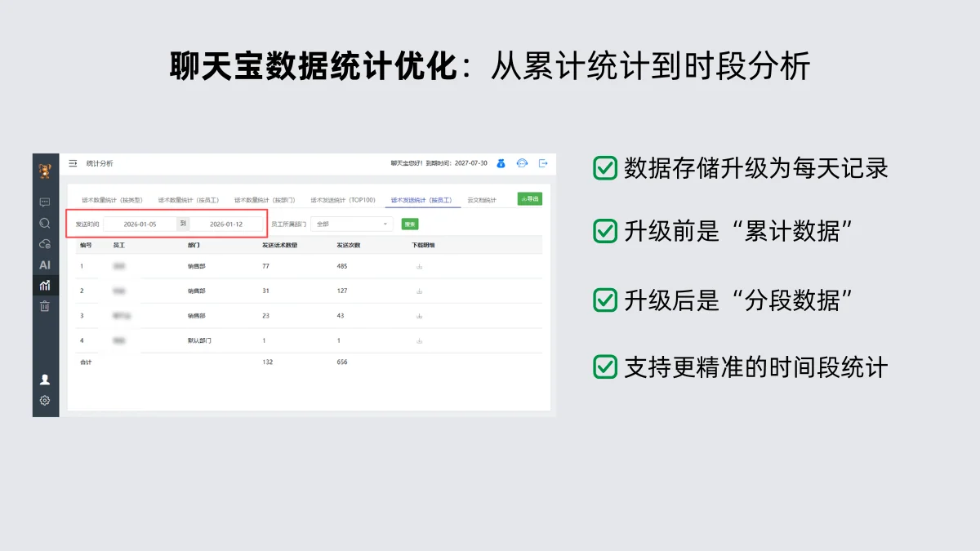
Task: Open the 员工所属部门 dropdown showing 全部
Action: click(x=352, y=224)
